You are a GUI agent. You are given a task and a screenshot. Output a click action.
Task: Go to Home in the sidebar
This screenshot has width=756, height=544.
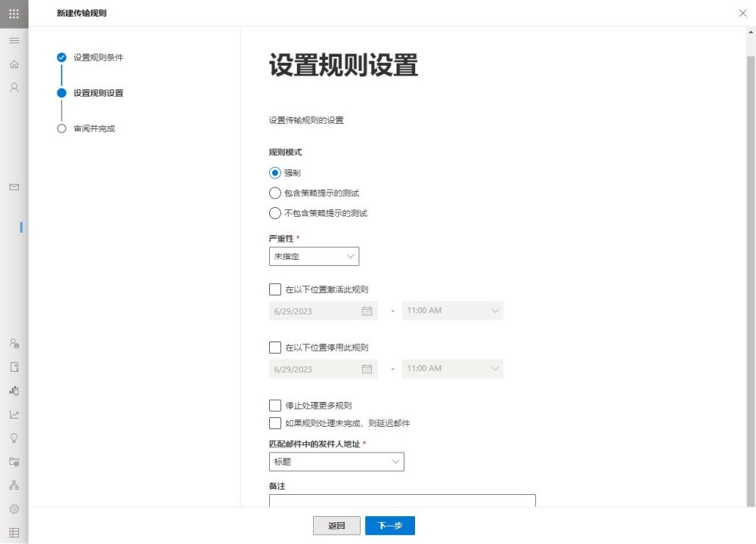click(14, 64)
